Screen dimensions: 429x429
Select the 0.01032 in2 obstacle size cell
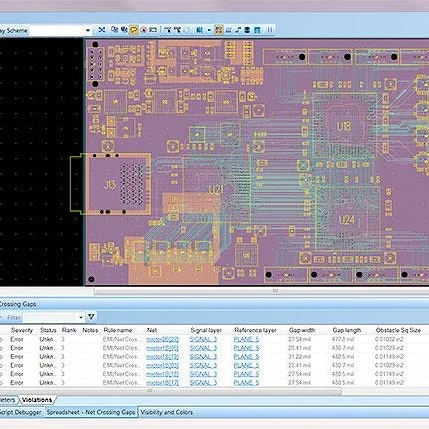click(x=389, y=339)
